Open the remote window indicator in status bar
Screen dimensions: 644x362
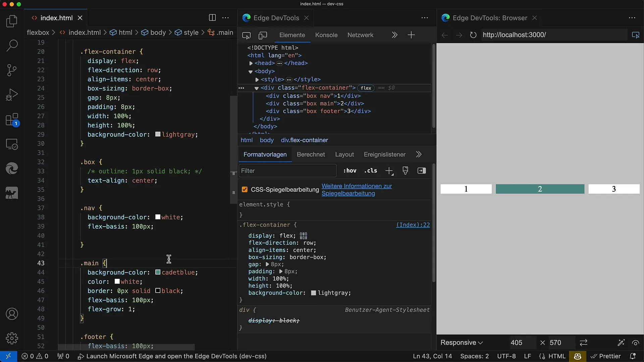point(8,356)
